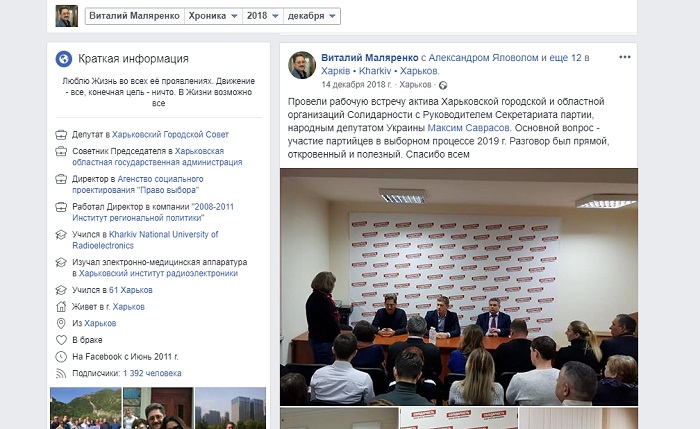Open the Максим Саврасов profile link
Viewport: 700px width, 429px height.
[x=468, y=128]
